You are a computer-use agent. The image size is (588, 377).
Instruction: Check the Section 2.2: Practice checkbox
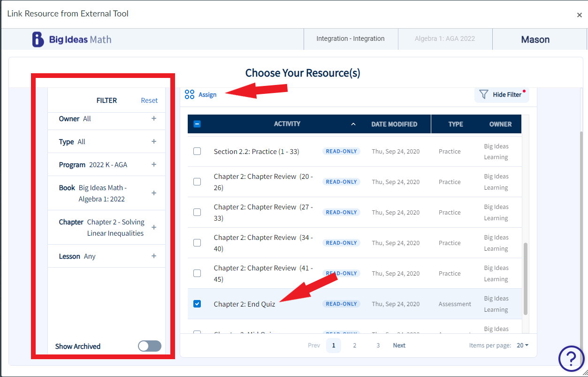coord(197,151)
